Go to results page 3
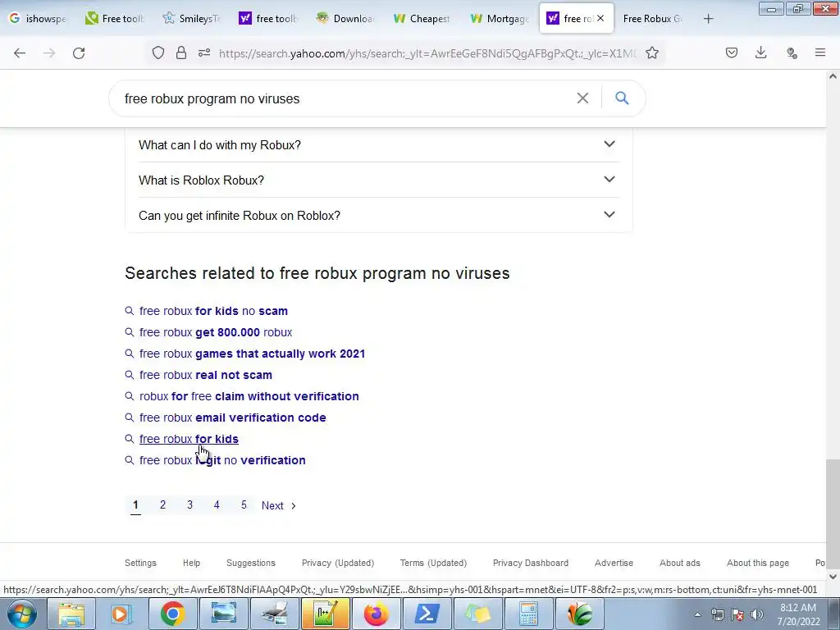The width and height of the screenshot is (840, 630). 189,504
